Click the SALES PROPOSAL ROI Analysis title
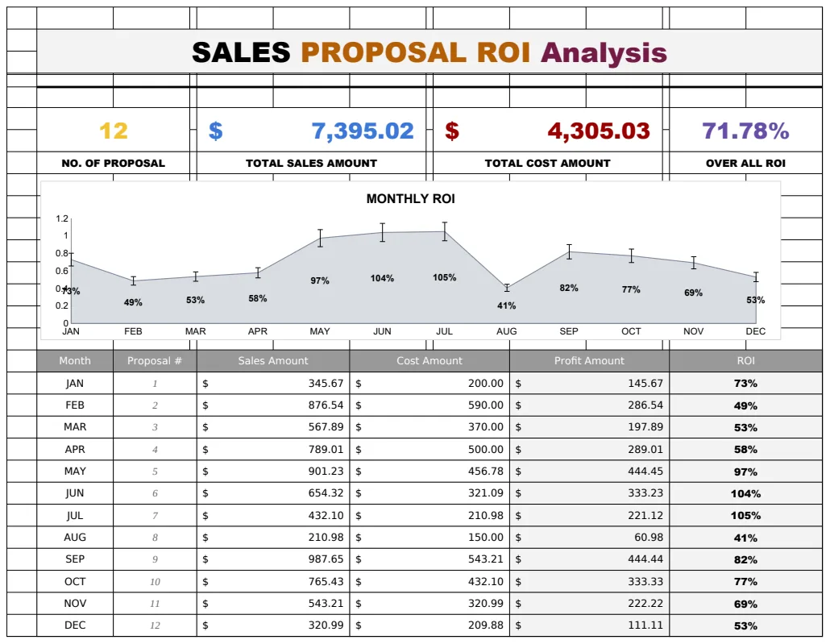This screenshot has height=644, width=830. click(430, 52)
